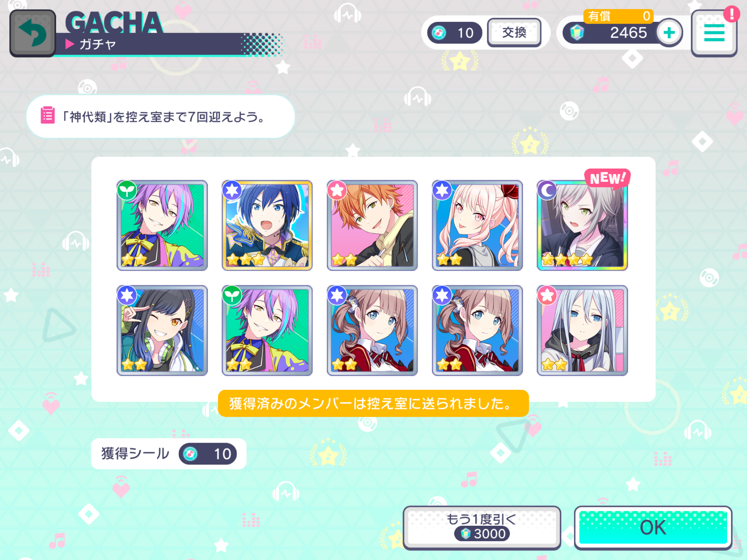Screen dimensions: 747x560
Task: Click the 交換 exchange button
Action: coord(514,32)
